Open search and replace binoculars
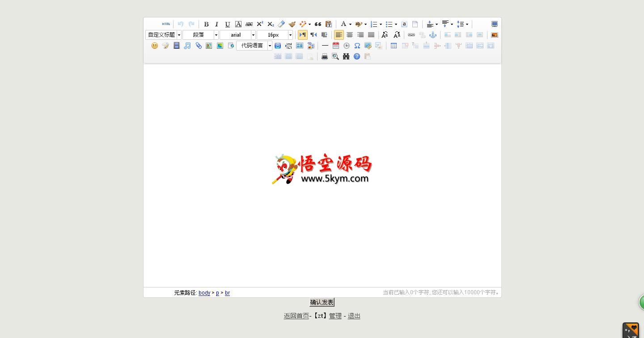 click(346, 56)
